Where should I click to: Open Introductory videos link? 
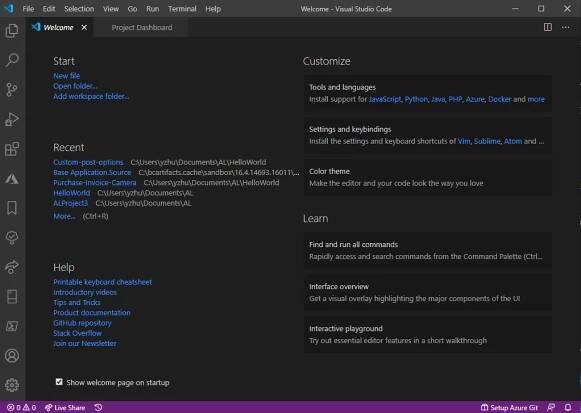[x=84, y=293]
